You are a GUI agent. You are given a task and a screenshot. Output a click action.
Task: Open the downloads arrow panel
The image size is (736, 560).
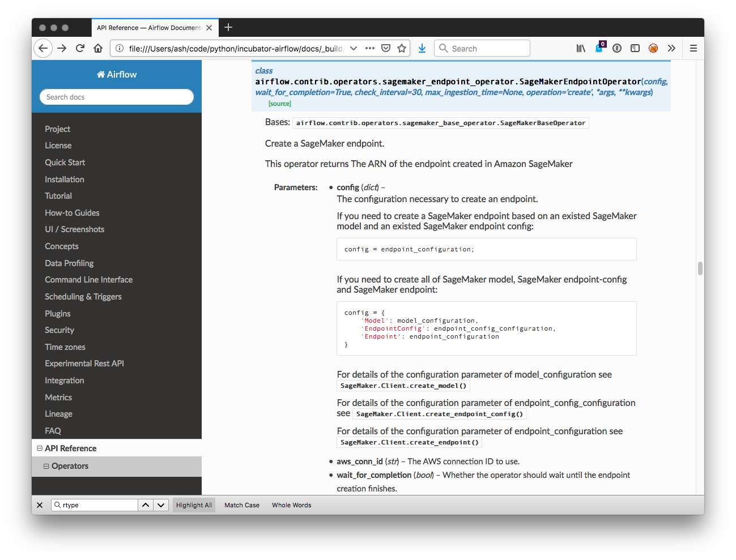tap(422, 48)
